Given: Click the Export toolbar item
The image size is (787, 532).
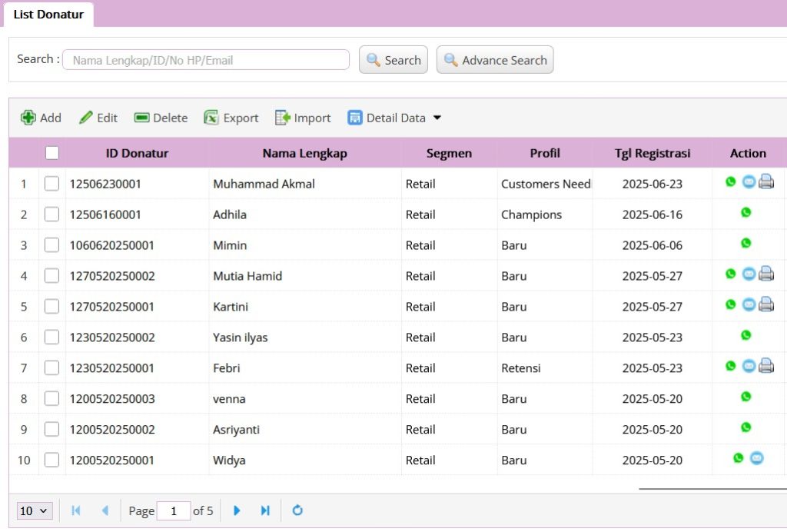Looking at the screenshot, I should click(231, 118).
